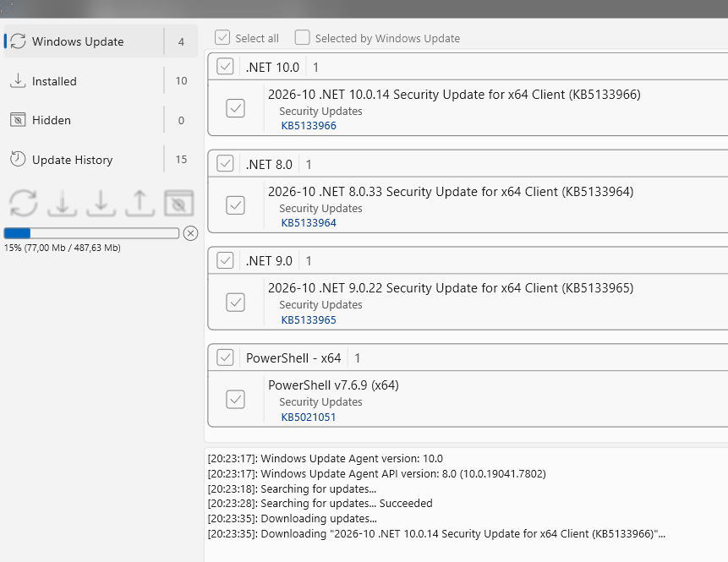Click the '.NET 9.0' group header label
Image resolution: width=728 pixels, height=562 pixels.
click(x=269, y=261)
